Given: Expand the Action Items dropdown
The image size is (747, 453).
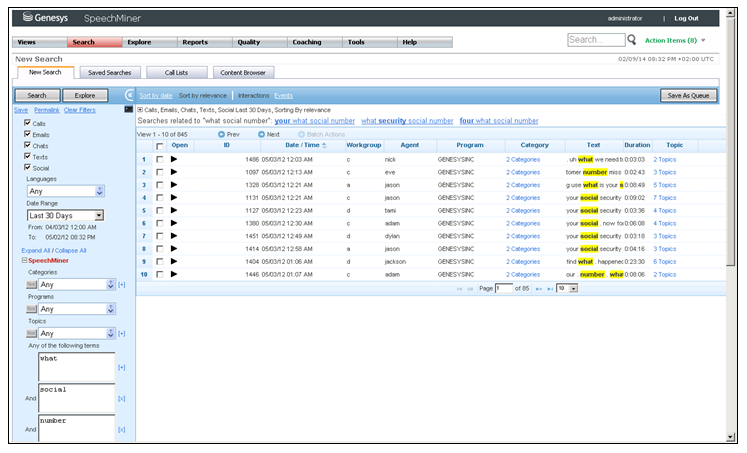Looking at the screenshot, I should coord(703,40).
